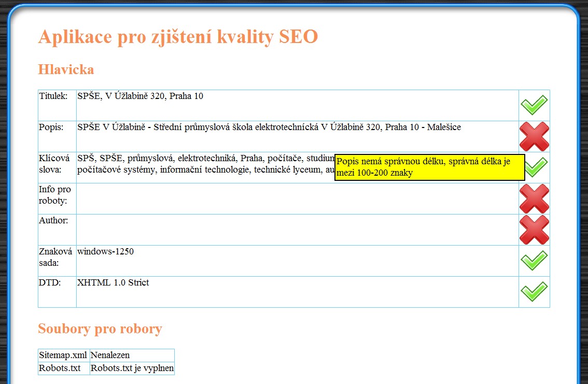
Task: Click the green checkmark in the Znaková sada row
Action: click(x=534, y=260)
